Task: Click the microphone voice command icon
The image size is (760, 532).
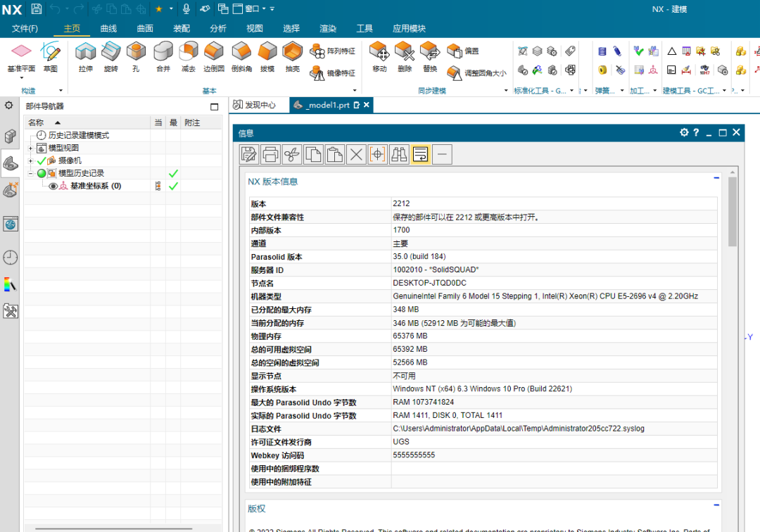Action: tap(186, 8)
